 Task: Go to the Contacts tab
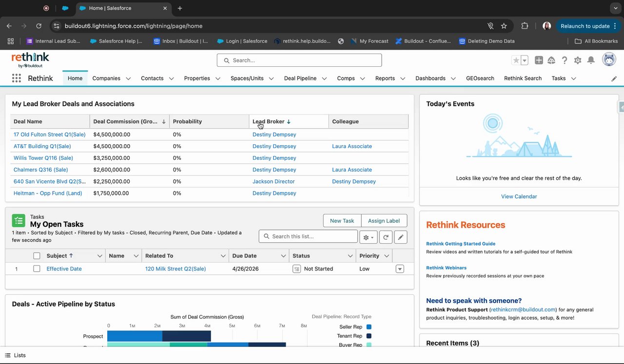coord(152,78)
